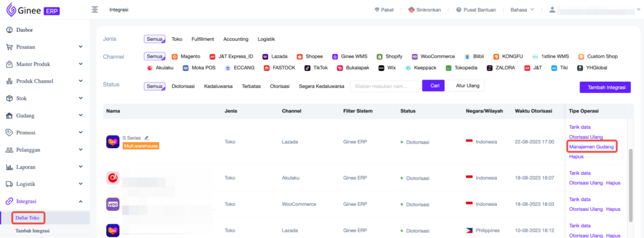Filter status by Kedaluwarsa
The width and height of the screenshot is (644, 238).
pyautogui.click(x=218, y=86)
